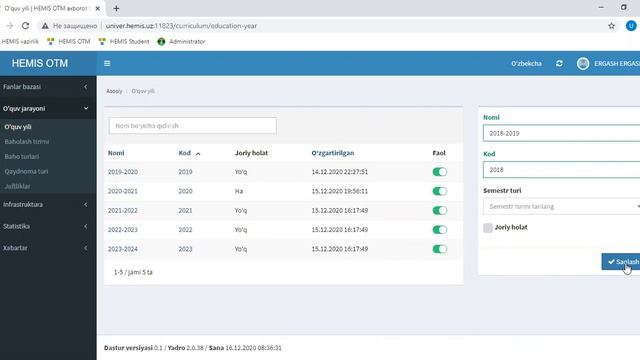
Task: Open the user avatar profile icon
Action: click(x=583, y=63)
